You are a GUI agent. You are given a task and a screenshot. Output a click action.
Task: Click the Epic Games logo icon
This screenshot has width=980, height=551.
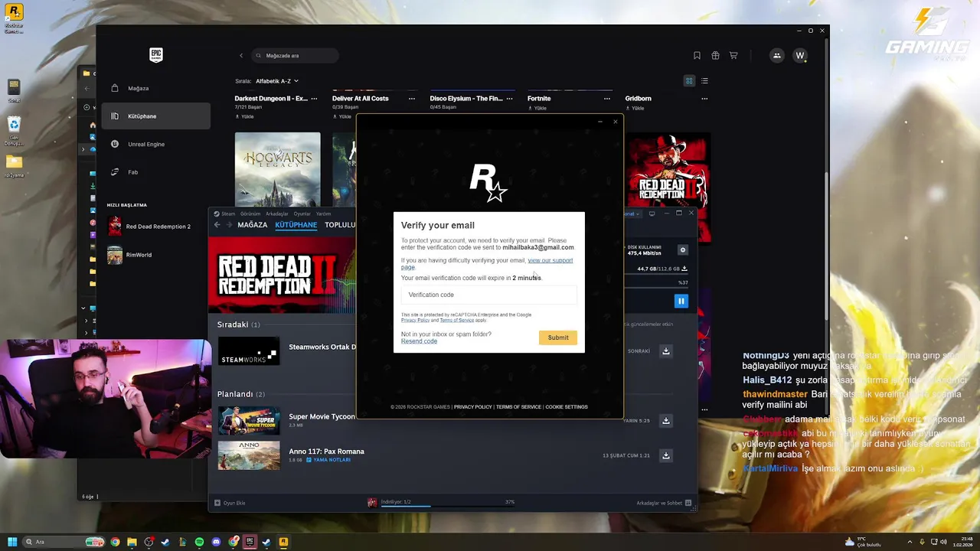click(156, 55)
